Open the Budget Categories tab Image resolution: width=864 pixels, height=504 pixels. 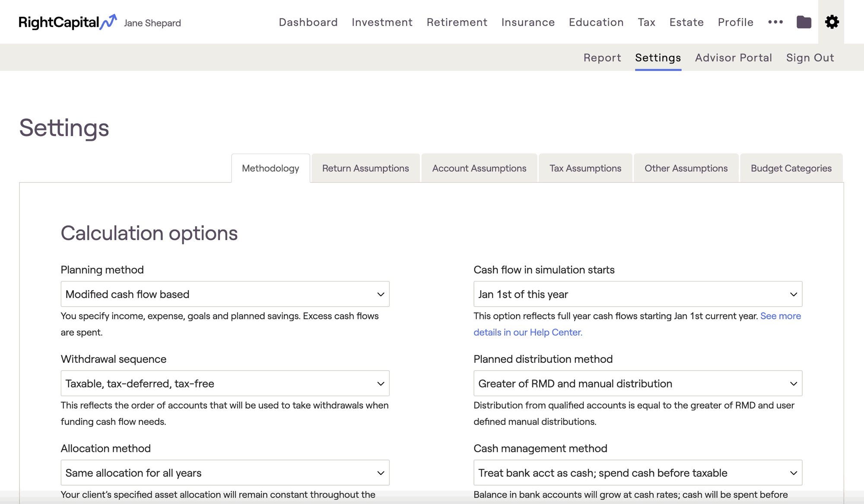click(x=791, y=168)
